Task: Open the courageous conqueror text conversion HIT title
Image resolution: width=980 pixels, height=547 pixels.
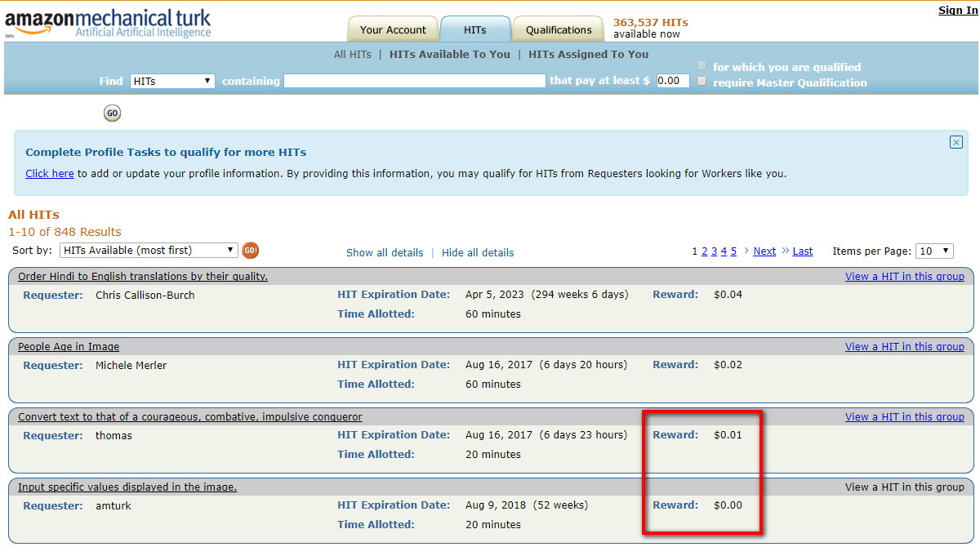Action: point(190,417)
